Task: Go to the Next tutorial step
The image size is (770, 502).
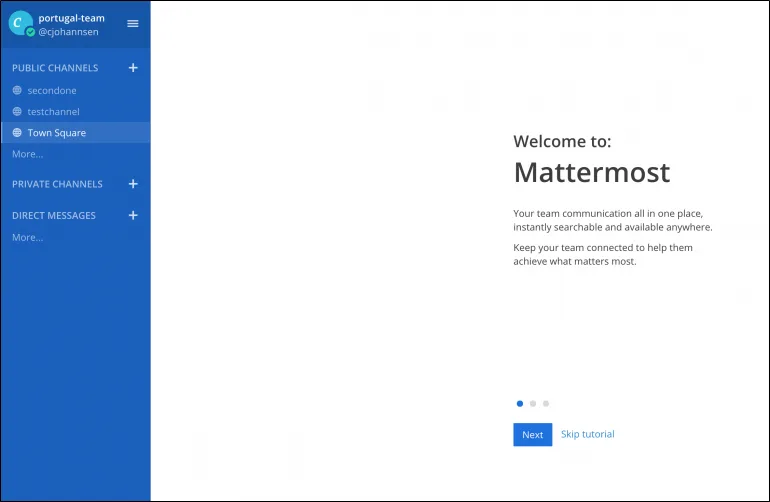Action: tap(533, 435)
